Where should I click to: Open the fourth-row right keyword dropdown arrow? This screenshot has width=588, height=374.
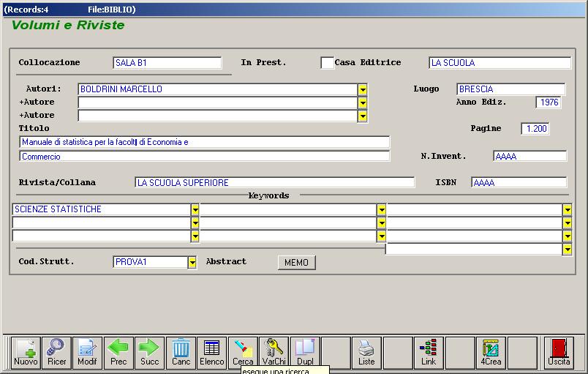pyautogui.click(x=568, y=249)
